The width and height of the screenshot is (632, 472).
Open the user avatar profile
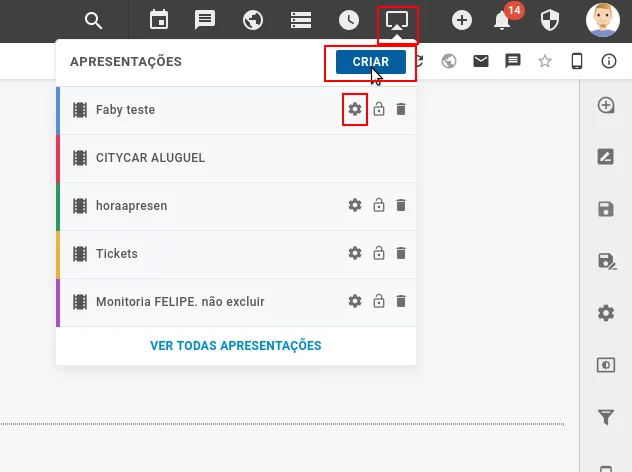(x=603, y=20)
